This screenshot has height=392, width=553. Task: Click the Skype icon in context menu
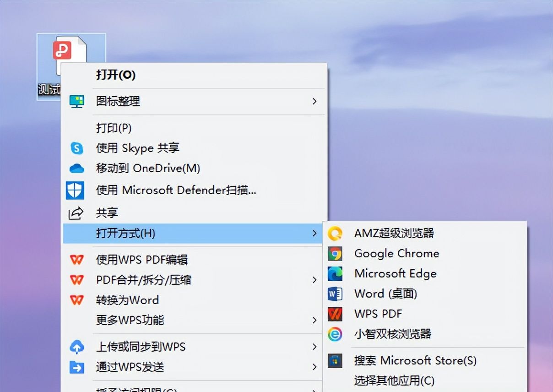[x=76, y=148]
